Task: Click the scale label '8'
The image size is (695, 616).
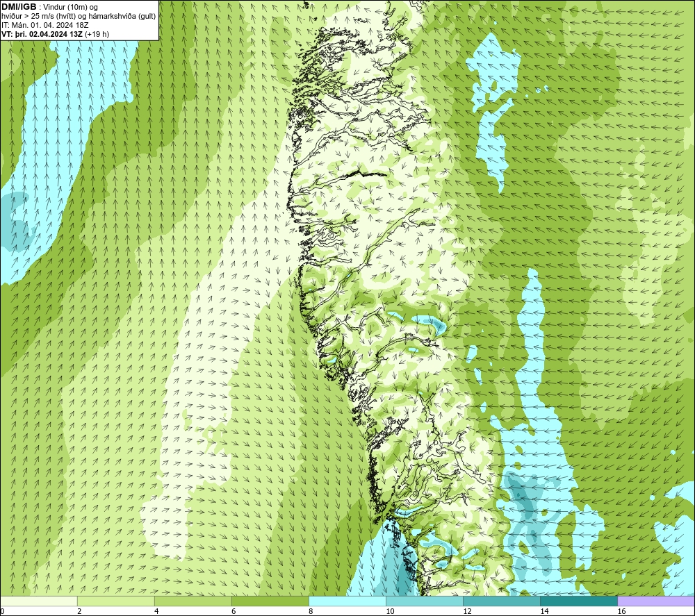Action: [x=311, y=611]
